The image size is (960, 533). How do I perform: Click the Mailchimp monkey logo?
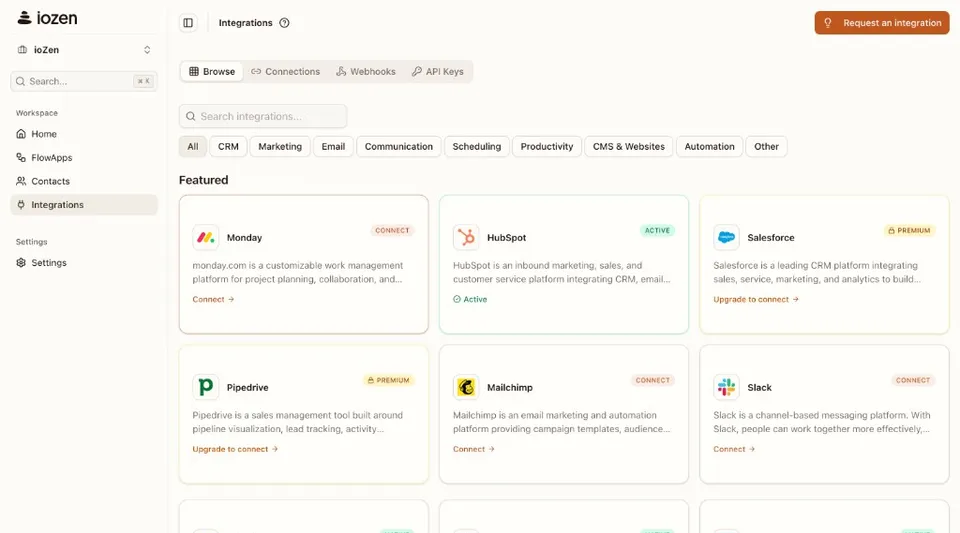(466, 387)
